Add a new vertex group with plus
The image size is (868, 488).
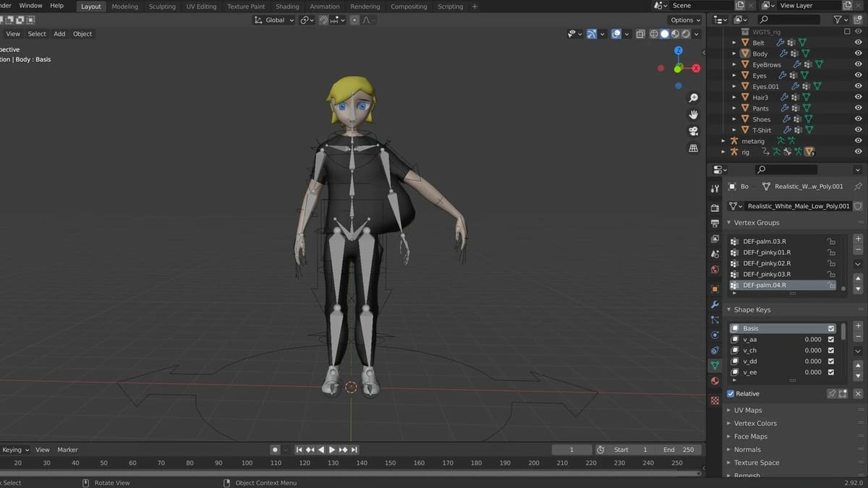[858, 239]
